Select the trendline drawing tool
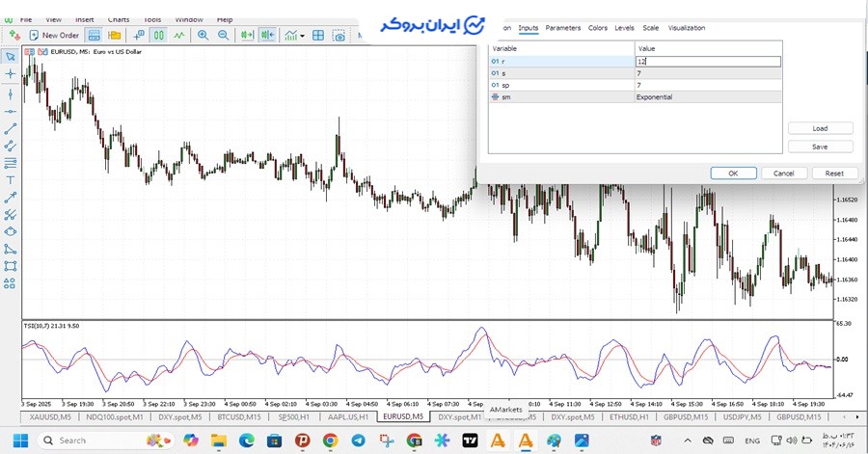The width and height of the screenshot is (868, 454). click(x=10, y=129)
